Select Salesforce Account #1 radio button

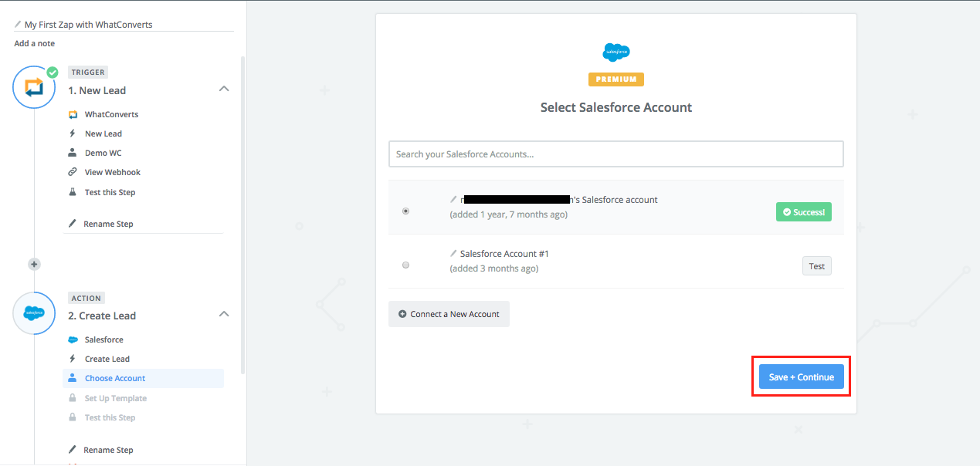(406, 265)
